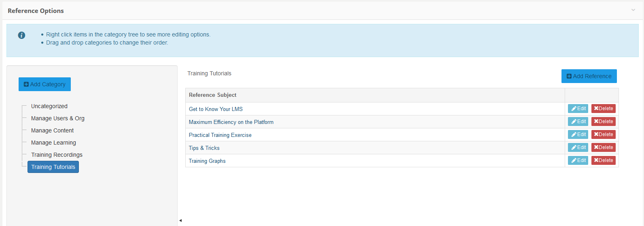Edit the Maximum Efficiency reference
Screen dimensions: 644x226
578,122
